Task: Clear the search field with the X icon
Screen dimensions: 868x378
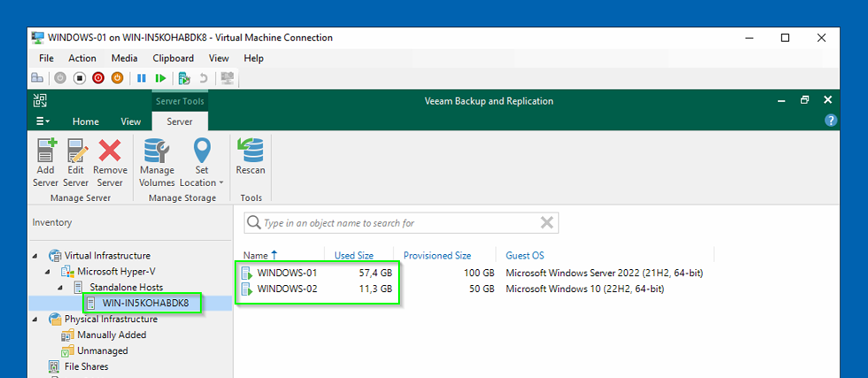Action: pyautogui.click(x=547, y=223)
